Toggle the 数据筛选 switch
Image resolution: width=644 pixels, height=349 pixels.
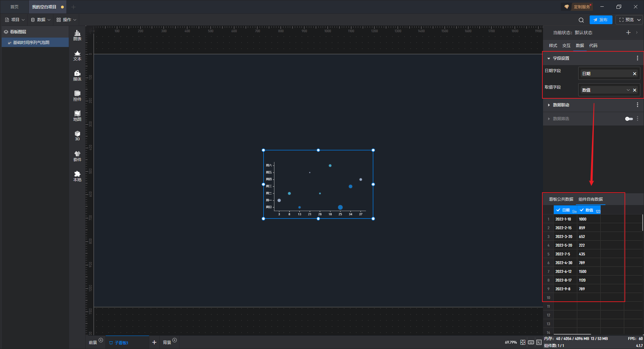(x=629, y=119)
